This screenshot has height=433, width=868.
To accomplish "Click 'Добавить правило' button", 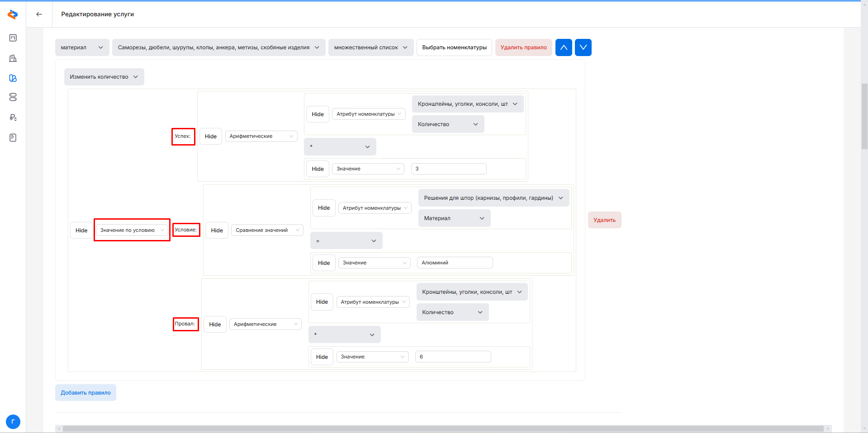I will (85, 393).
